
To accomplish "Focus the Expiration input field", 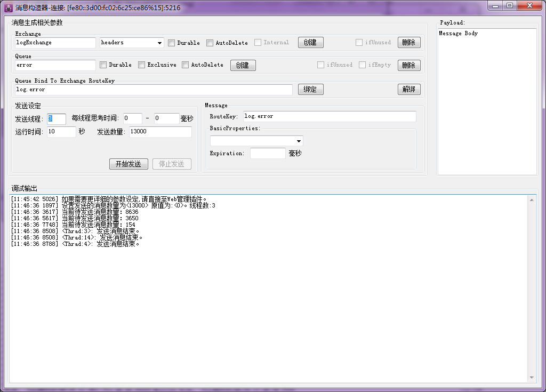I will [268, 154].
